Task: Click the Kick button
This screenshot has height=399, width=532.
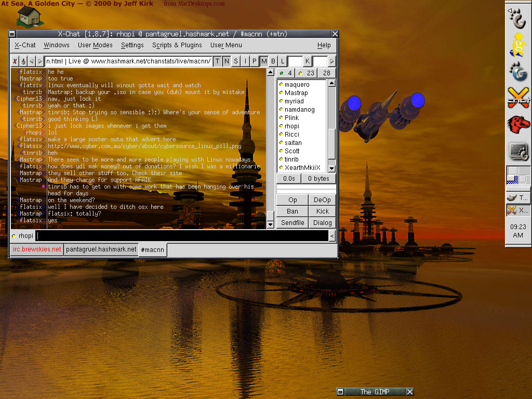Action: pyautogui.click(x=322, y=211)
